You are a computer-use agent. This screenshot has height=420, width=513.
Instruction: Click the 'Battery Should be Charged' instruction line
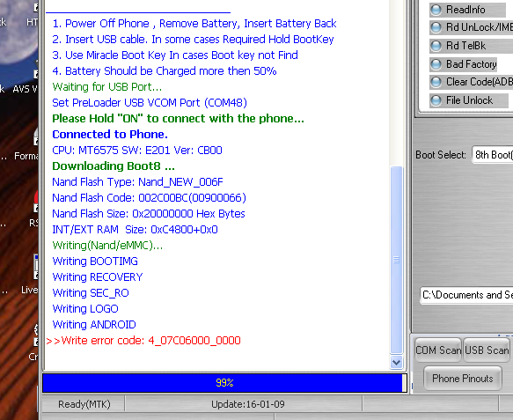(x=165, y=71)
